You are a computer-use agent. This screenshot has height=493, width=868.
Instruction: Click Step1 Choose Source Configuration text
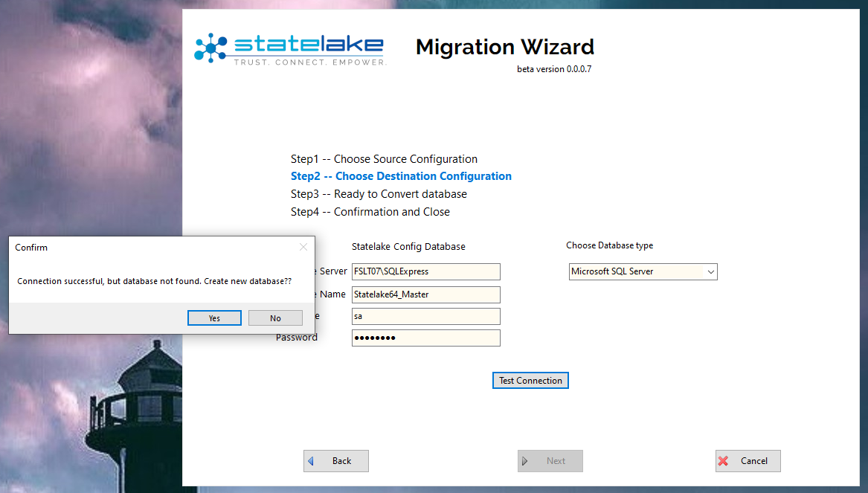point(385,159)
